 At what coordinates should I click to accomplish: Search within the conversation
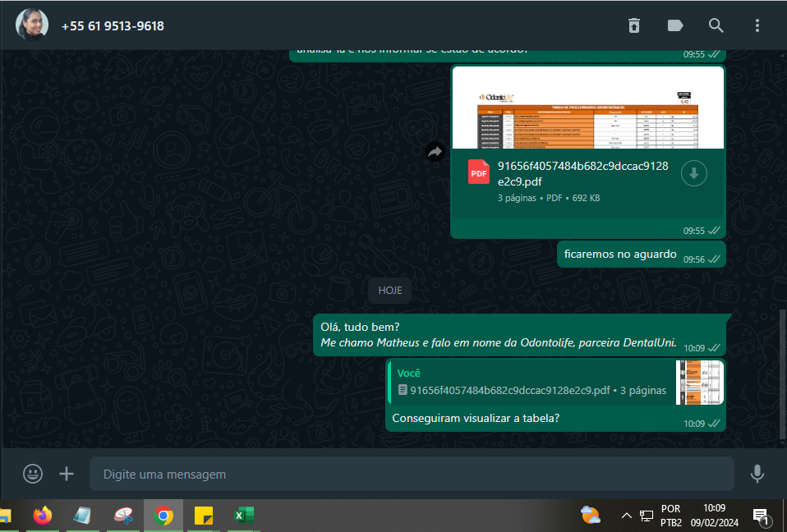click(716, 25)
